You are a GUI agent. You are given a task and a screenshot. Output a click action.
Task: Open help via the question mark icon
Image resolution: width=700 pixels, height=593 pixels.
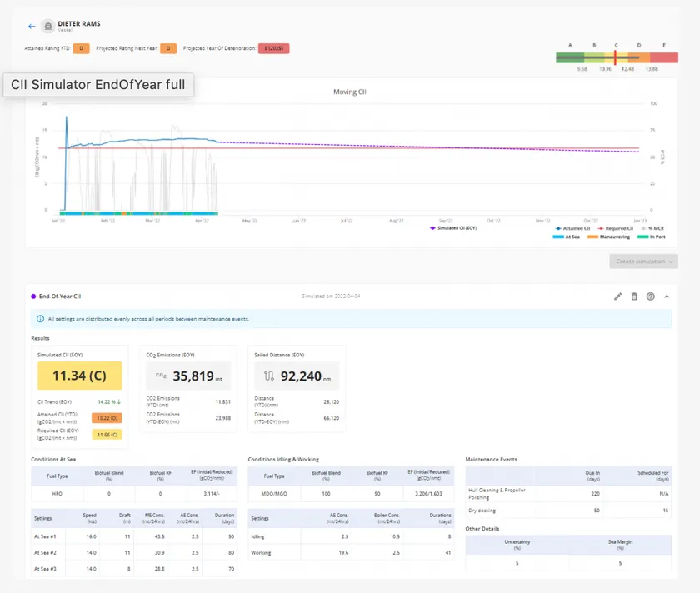click(x=651, y=296)
